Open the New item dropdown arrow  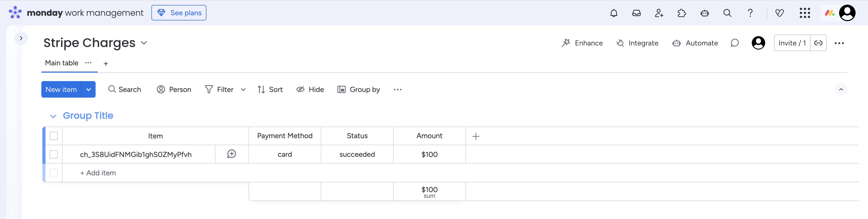89,90
